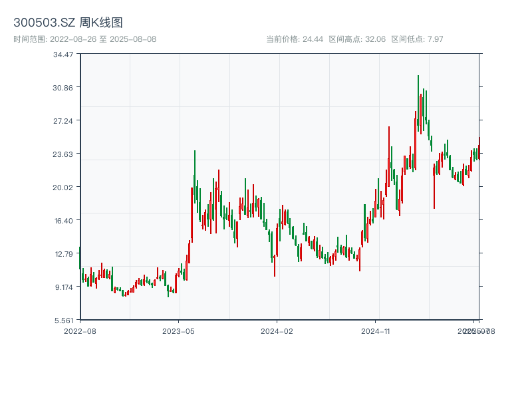
Task: Click the tallest green candle at the chart peak
Action: (418, 100)
